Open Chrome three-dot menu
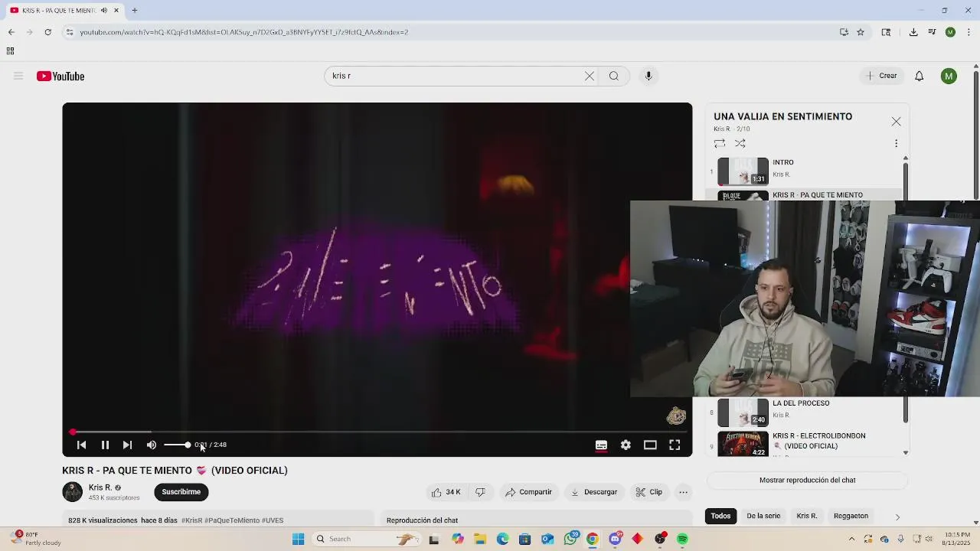980x551 pixels. click(969, 32)
